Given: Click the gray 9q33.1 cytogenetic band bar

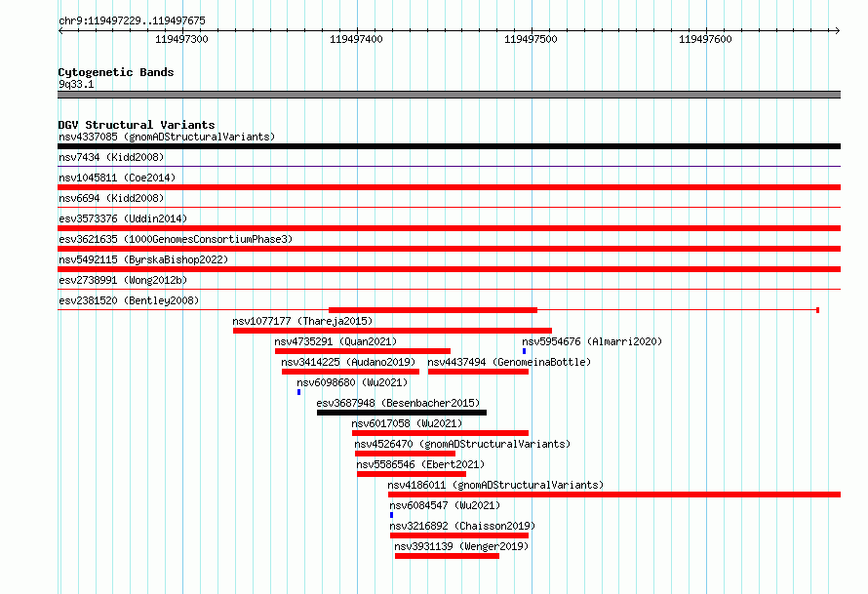Looking at the screenshot, I should (449, 95).
